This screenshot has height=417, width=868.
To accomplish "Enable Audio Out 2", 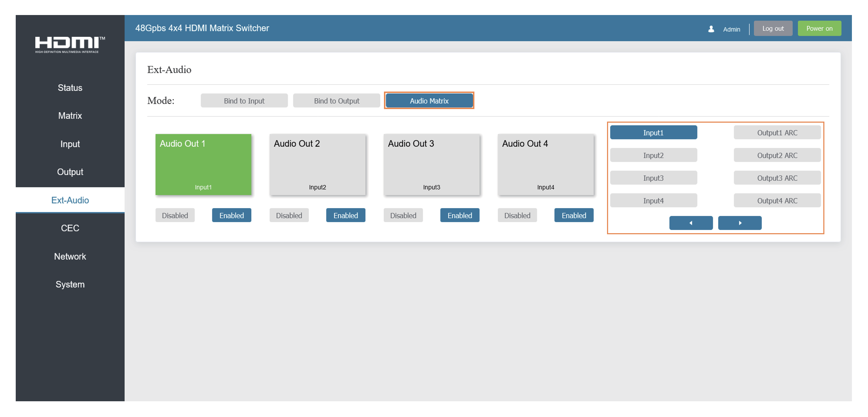I will click(x=346, y=215).
